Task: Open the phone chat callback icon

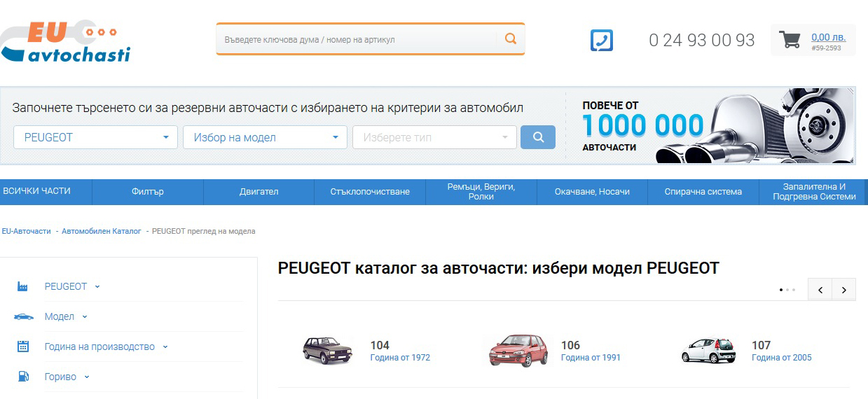Action: [601, 41]
